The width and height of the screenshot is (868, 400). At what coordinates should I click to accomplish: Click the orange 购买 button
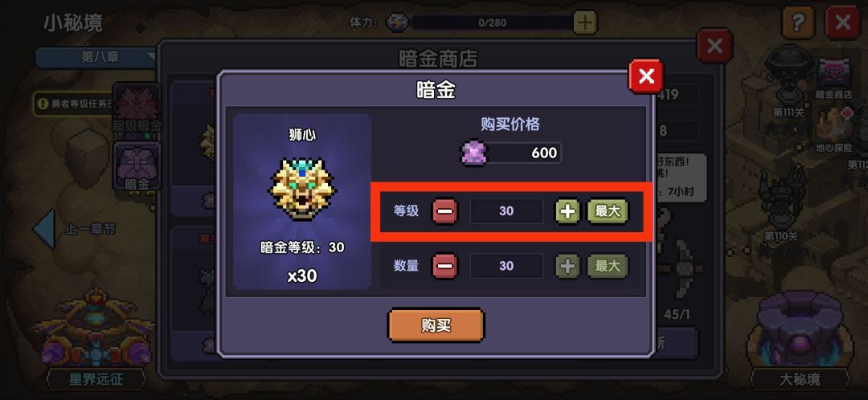436,325
